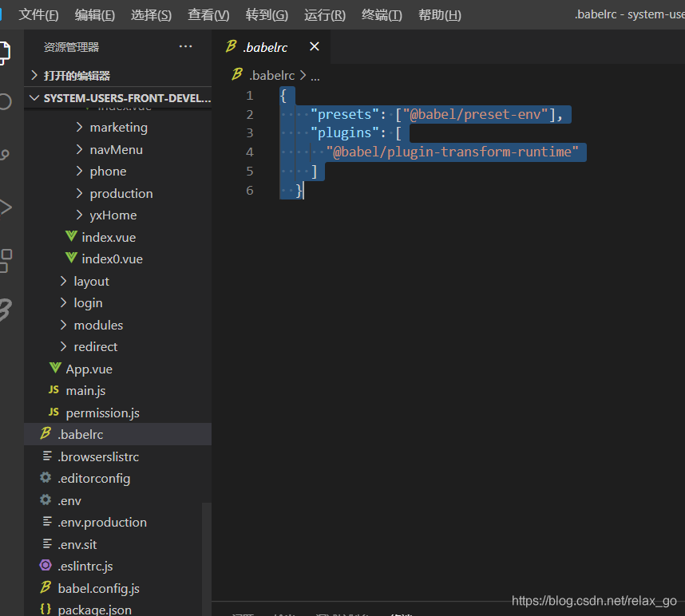
Task: Click .babelrc in the breadcrumb path
Action: click(271, 76)
